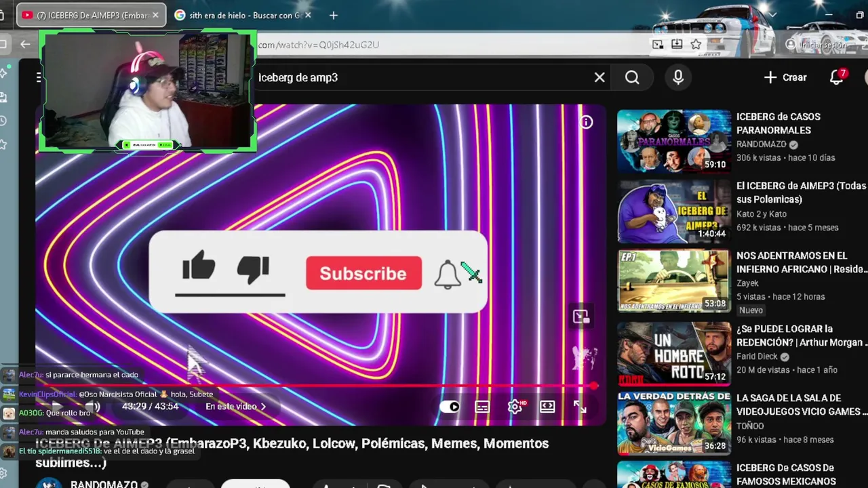Switch to theater mode

pyautogui.click(x=547, y=407)
